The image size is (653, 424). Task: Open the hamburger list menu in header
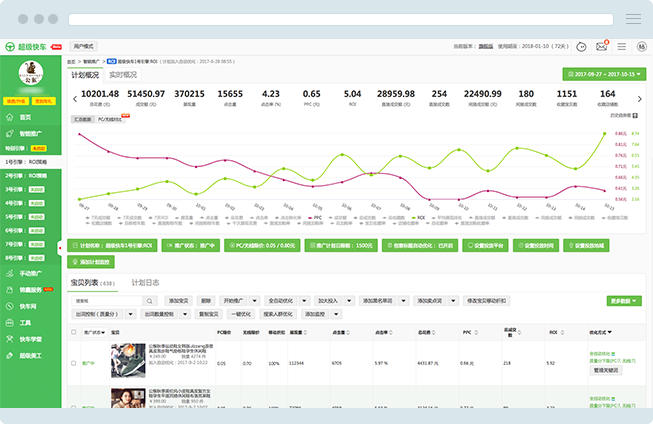pos(622,46)
